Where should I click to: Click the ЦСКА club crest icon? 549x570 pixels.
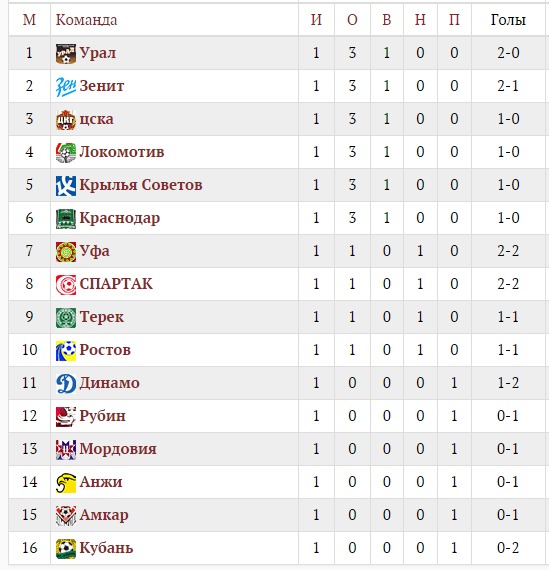[x=66, y=120]
